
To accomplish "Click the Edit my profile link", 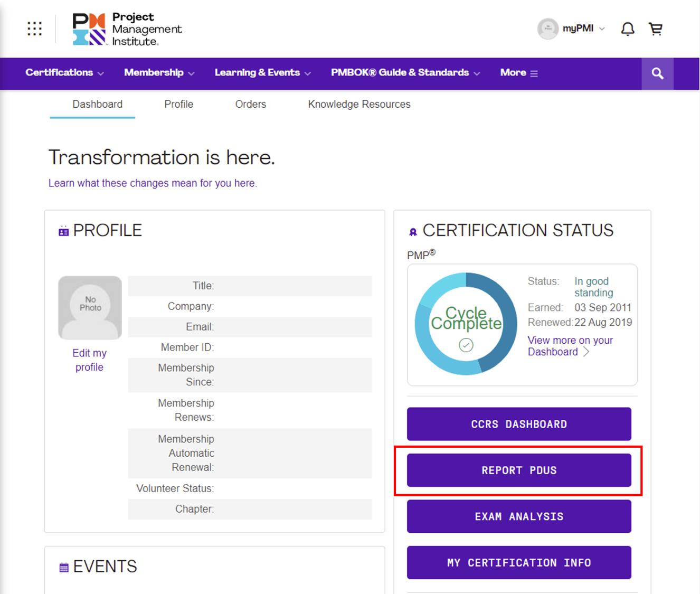I will coord(89,360).
